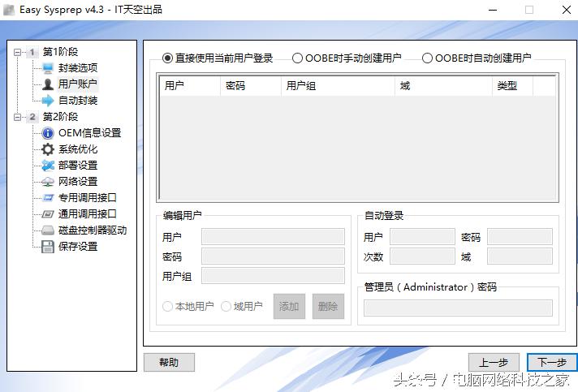Open 通用调用接口 page
Screen dimensions: 578x392
tap(88, 214)
